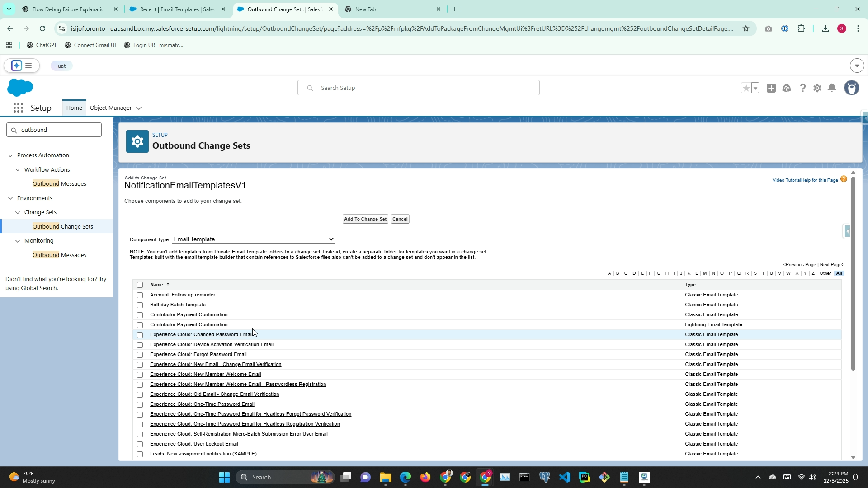Image resolution: width=868 pixels, height=488 pixels.
Task: Open the notifications bell
Action: click(832, 88)
